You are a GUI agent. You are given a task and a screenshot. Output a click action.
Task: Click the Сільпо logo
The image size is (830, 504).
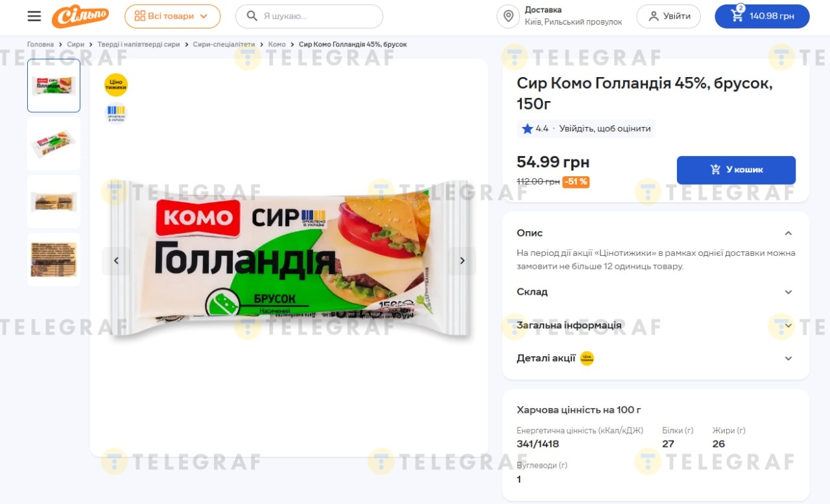point(80,16)
